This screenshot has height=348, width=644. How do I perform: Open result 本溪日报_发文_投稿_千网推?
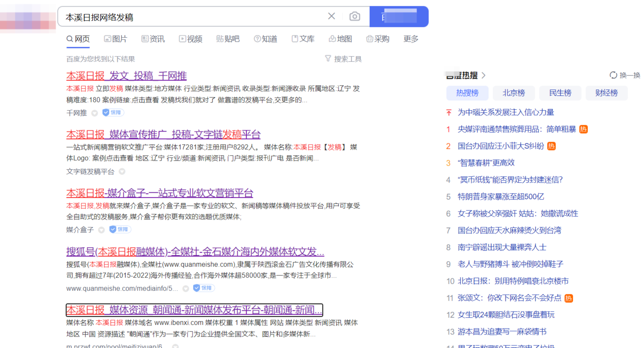(127, 76)
